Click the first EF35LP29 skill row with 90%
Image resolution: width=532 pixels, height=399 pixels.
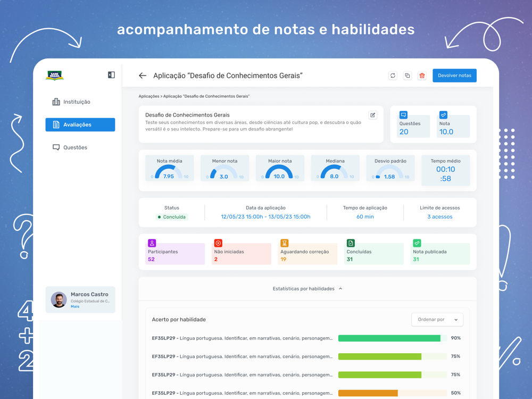point(306,338)
